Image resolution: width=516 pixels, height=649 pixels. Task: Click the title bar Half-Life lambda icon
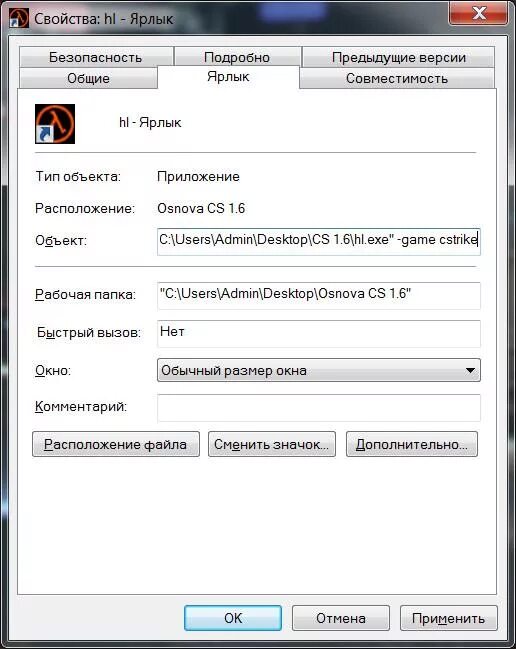[x=19, y=18]
